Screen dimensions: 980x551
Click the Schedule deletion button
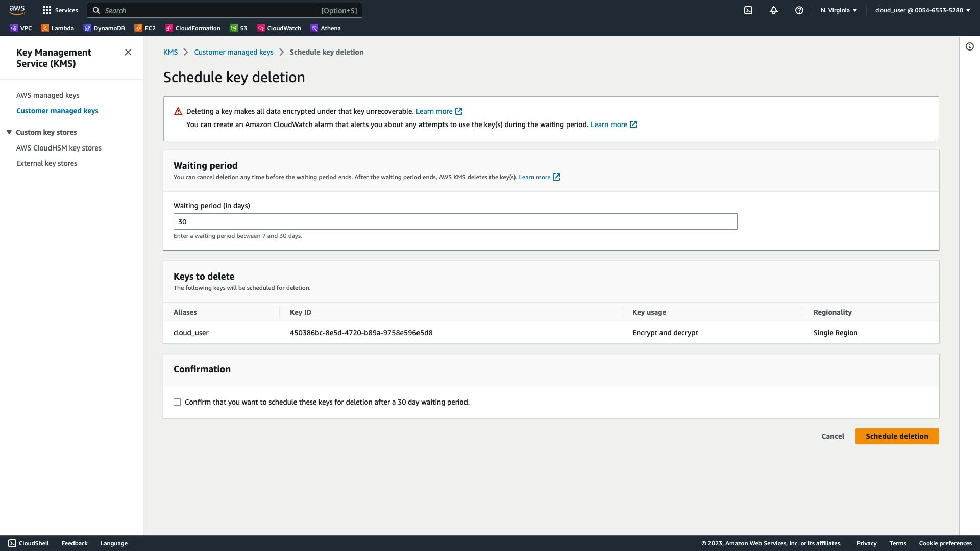(896, 436)
